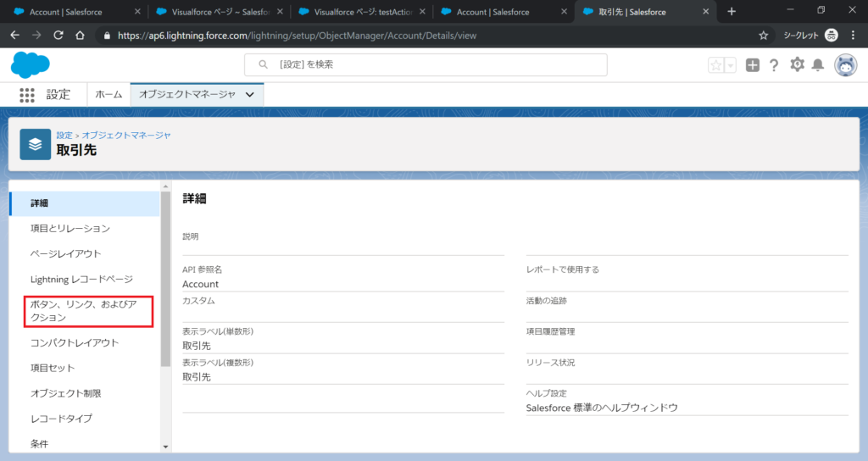Bookmark page with browser star icon
This screenshot has height=461, width=868.
(764, 36)
